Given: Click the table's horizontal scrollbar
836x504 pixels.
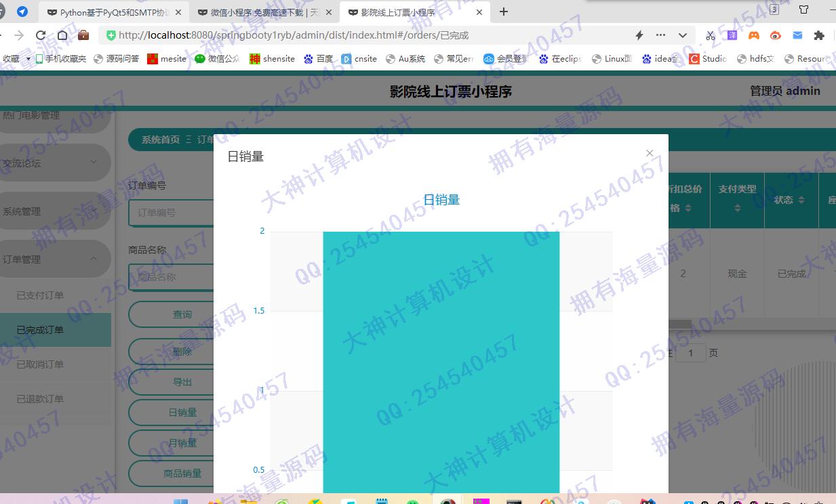Looking at the screenshot, I should [679, 324].
